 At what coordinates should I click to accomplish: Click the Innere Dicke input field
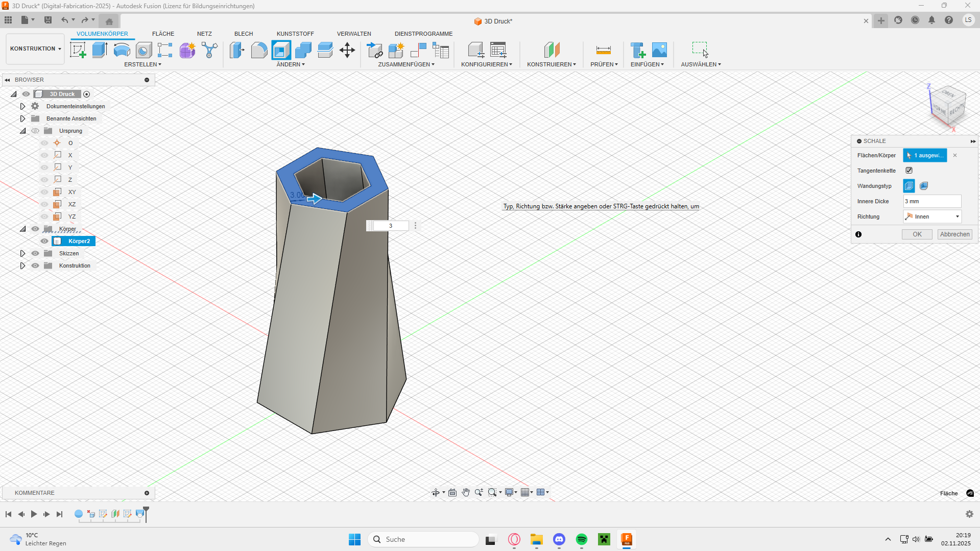coord(931,201)
